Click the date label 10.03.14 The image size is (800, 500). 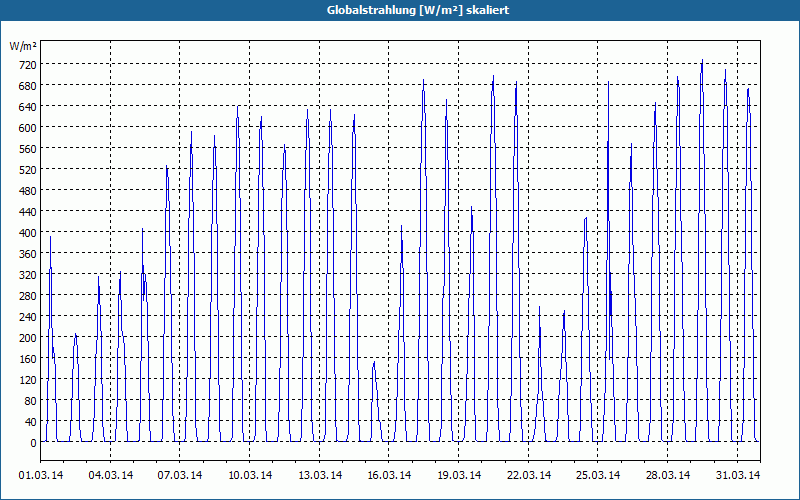249,476
